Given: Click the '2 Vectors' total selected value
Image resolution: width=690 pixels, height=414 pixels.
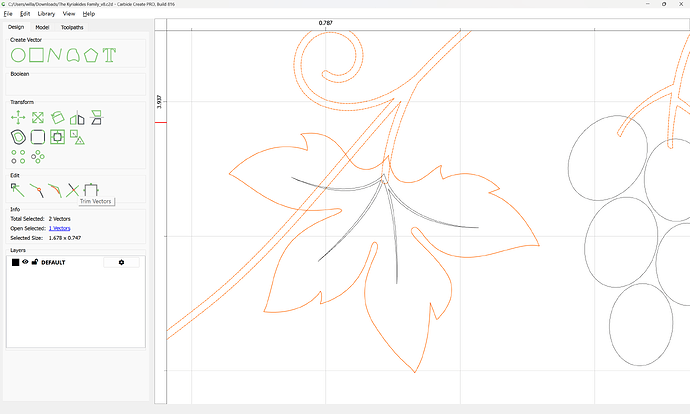Looking at the screenshot, I should click(x=59, y=219).
